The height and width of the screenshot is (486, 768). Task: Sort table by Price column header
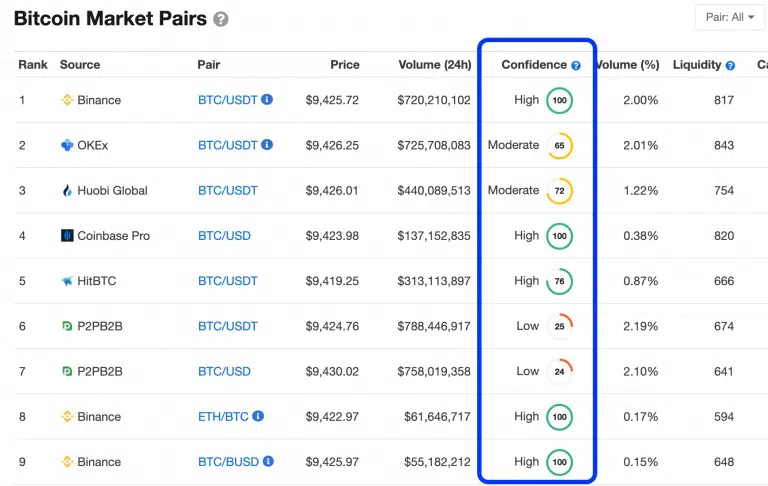(x=345, y=65)
